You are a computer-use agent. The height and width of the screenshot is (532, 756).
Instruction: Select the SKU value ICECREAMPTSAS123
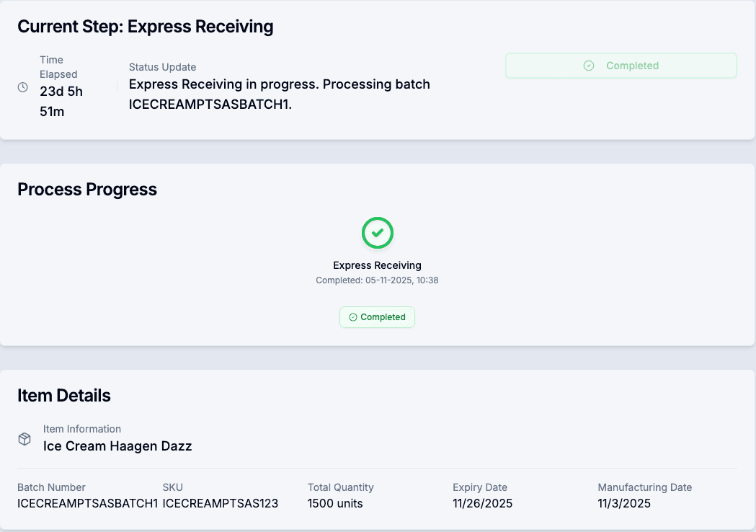click(221, 503)
